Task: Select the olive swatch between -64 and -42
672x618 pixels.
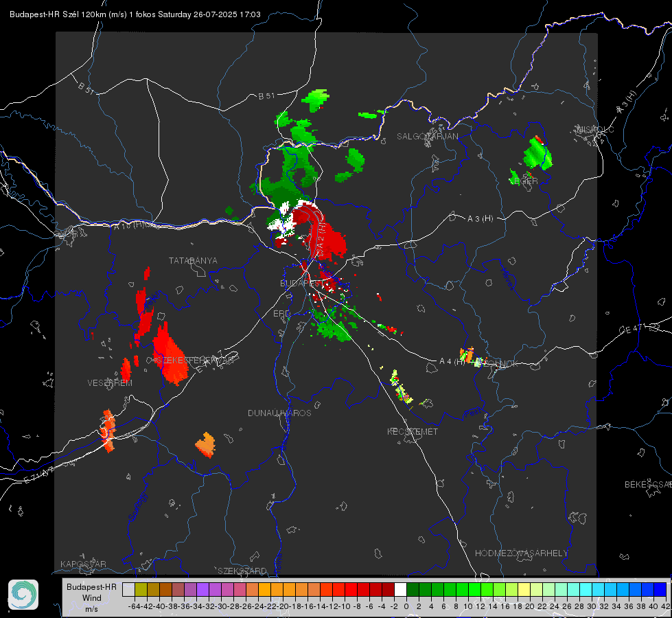Action: point(141,589)
